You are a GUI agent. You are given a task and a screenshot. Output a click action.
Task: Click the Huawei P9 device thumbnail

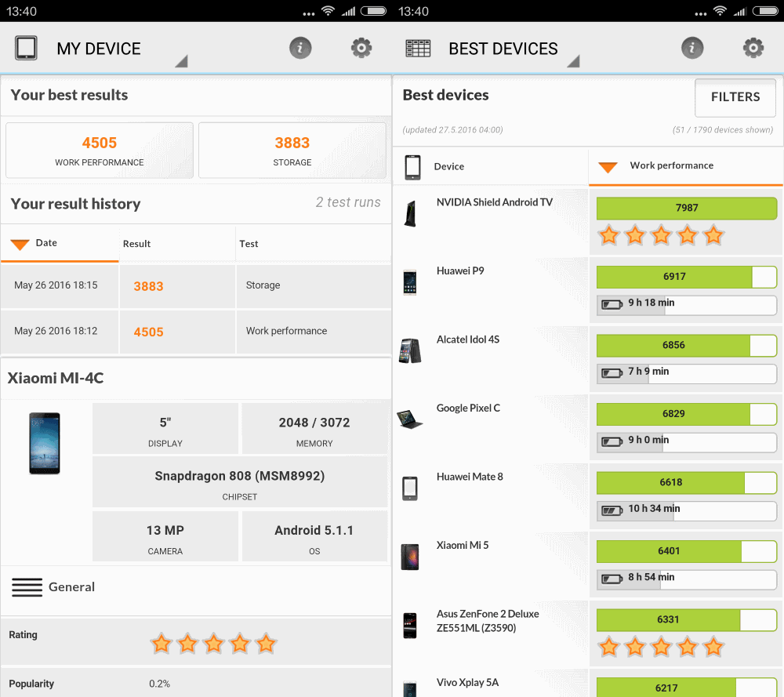click(410, 282)
